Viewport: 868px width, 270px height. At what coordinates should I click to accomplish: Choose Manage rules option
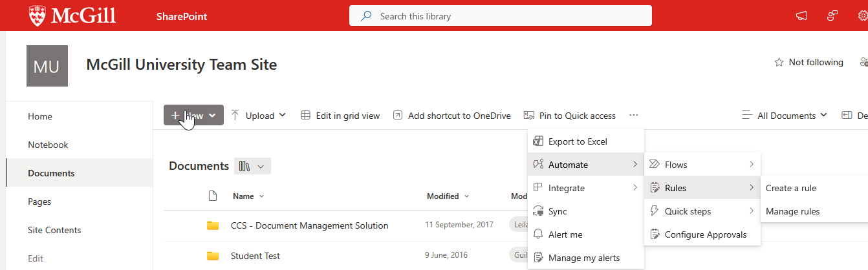point(792,211)
